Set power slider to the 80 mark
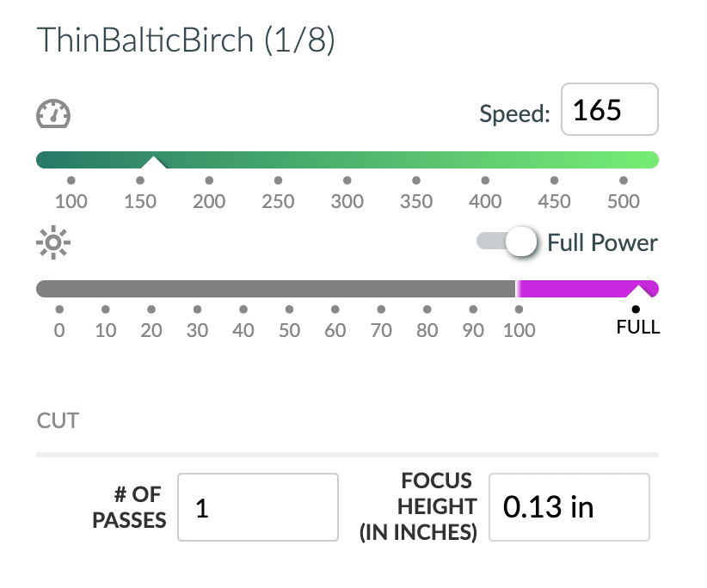Image resolution: width=707 pixels, height=588 pixels. pos(427,309)
